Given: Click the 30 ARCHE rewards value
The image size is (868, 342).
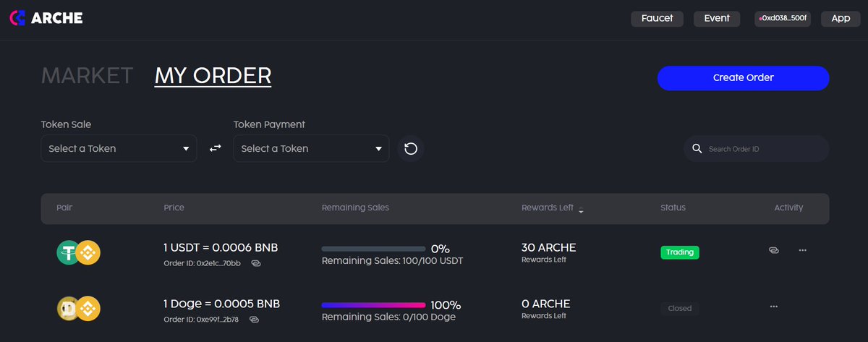Looking at the screenshot, I should tap(548, 248).
